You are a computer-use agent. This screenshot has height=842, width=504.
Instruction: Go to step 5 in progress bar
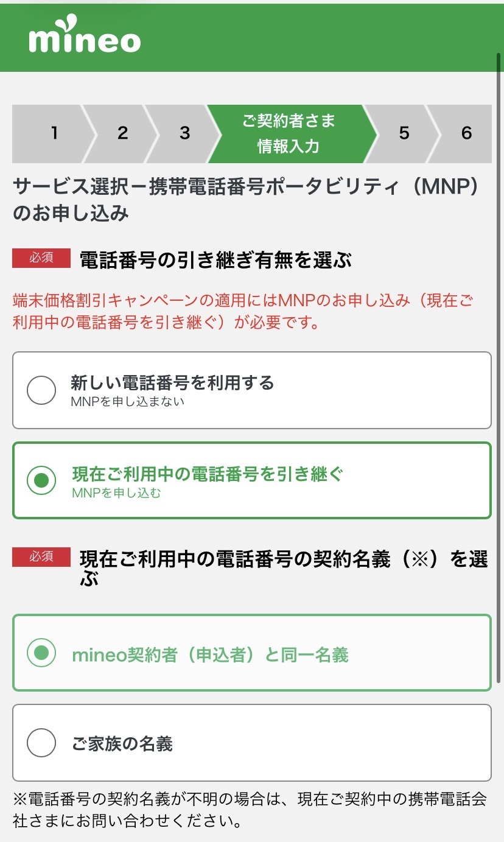(x=404, y=133)
